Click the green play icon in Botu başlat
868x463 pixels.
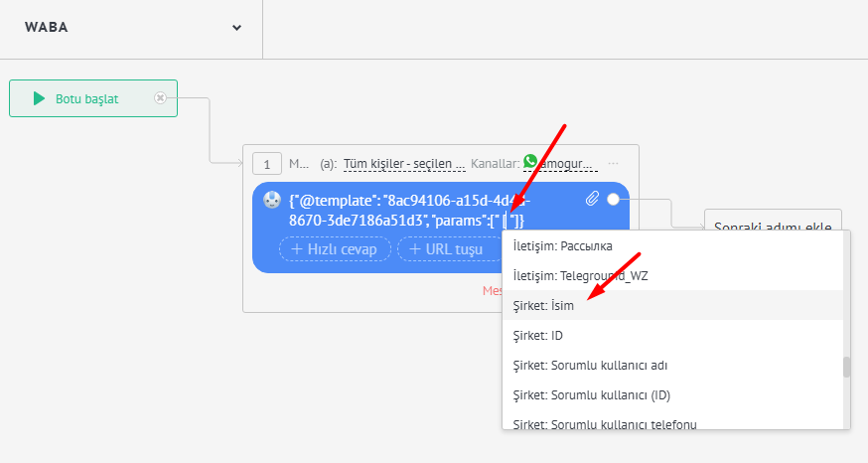[x=39, y=98]
